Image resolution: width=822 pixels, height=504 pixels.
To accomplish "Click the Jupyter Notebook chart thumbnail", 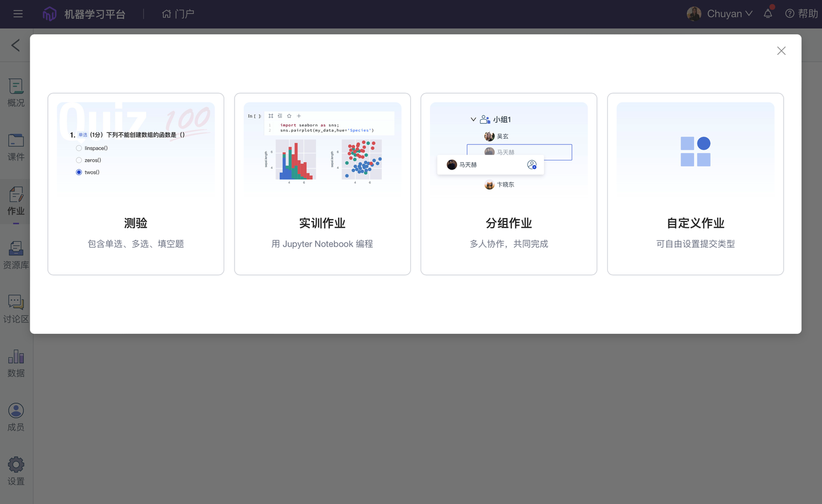I will 323,148.
